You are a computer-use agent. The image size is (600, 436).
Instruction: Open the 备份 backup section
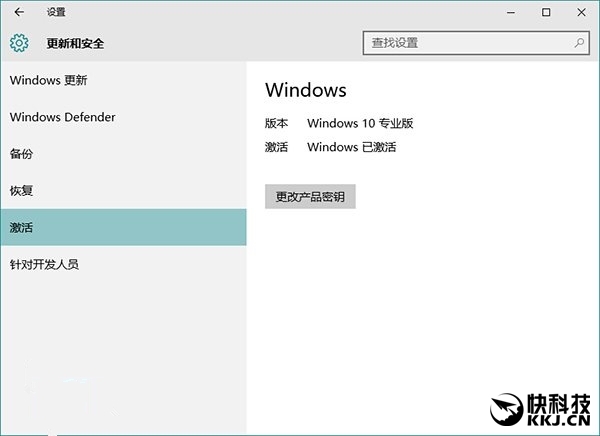[x=123, y=154]
